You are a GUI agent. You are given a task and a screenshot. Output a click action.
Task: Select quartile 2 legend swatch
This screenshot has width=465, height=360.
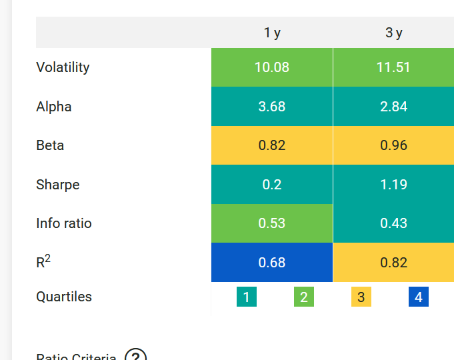click(304, 297)
